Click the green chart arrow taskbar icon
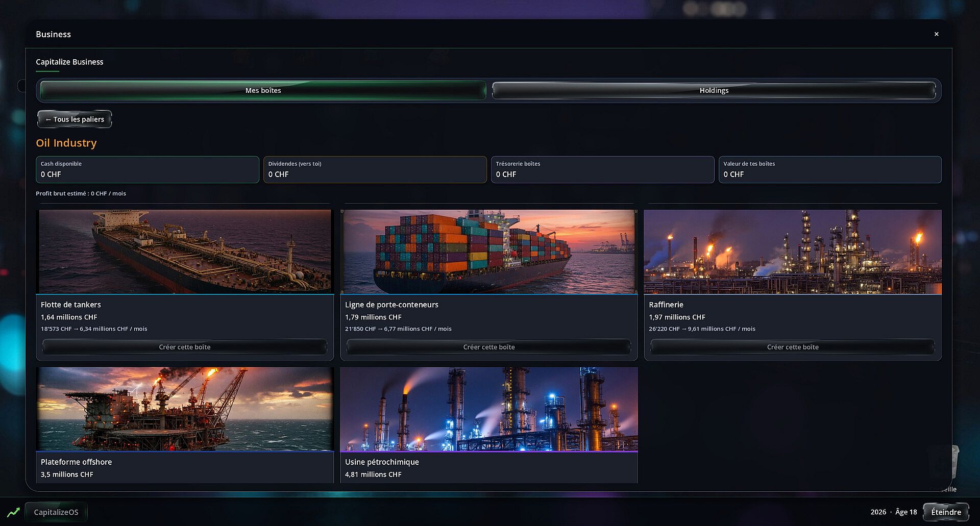Screen dimensions: 980x526 pos(13,512)
